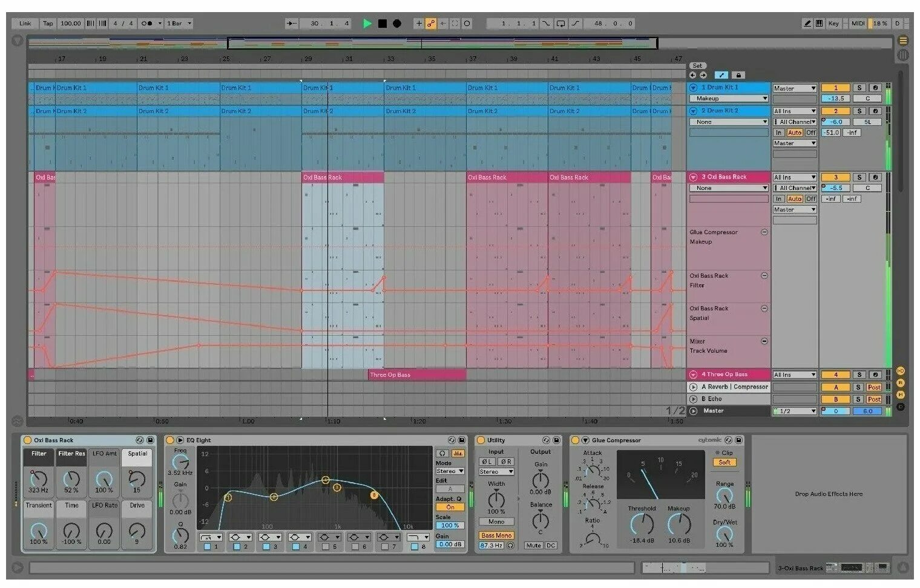Open the All Ins input dropdown of Drum Kit 2
Image resolution: width=920 pixels, height=588 pixels.
[795, 111]
